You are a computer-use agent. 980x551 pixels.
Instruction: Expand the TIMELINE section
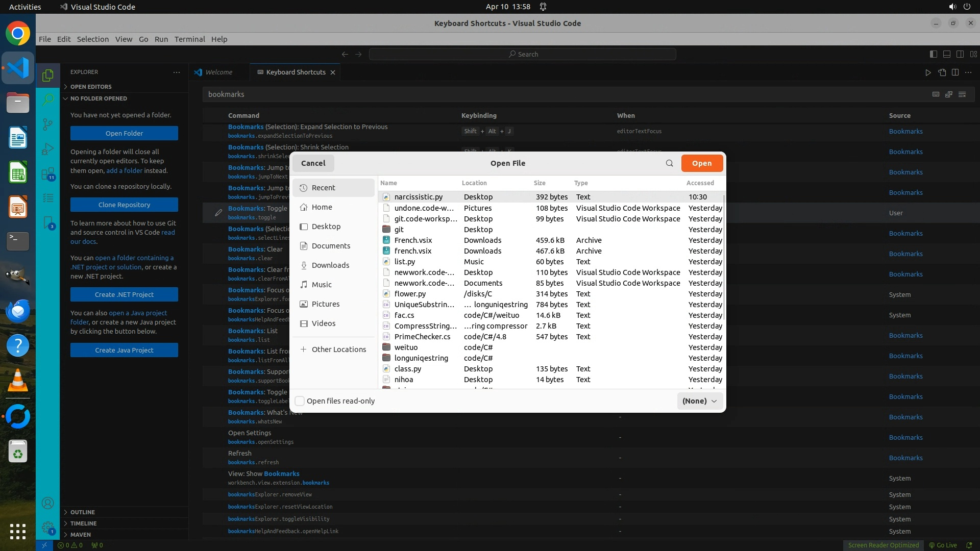83,523
